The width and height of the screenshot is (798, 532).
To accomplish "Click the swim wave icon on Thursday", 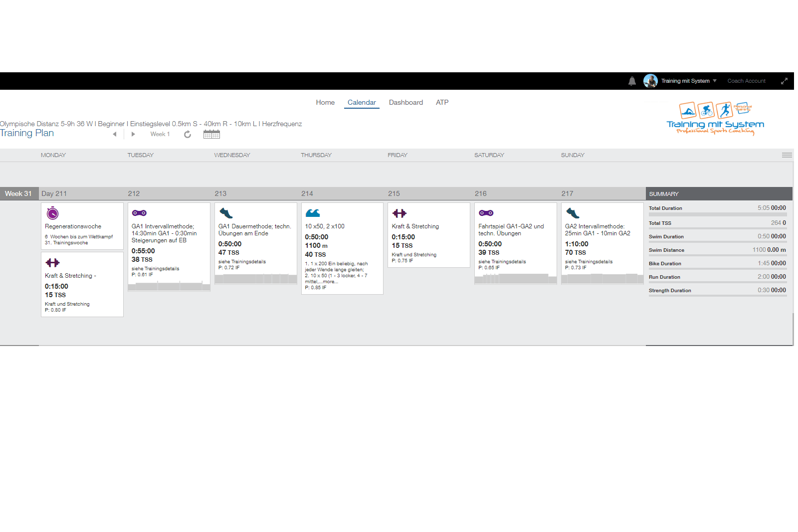I will pos(313,213).
